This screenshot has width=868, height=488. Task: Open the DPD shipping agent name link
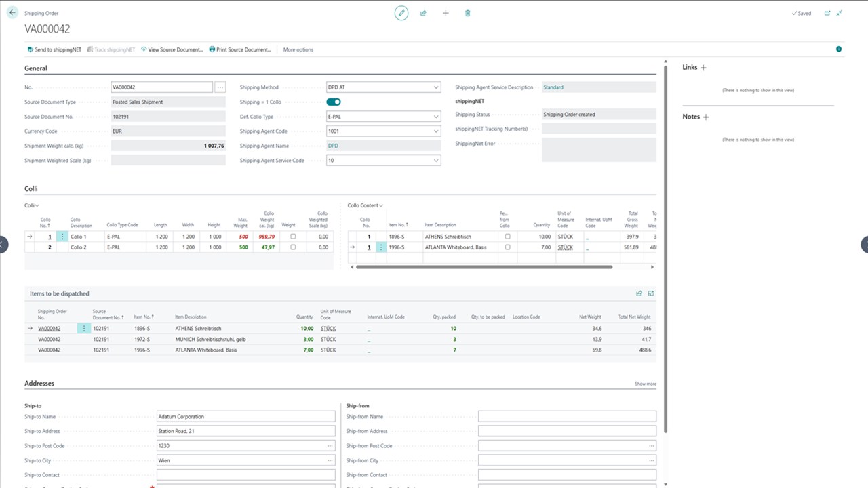[333, 146]
